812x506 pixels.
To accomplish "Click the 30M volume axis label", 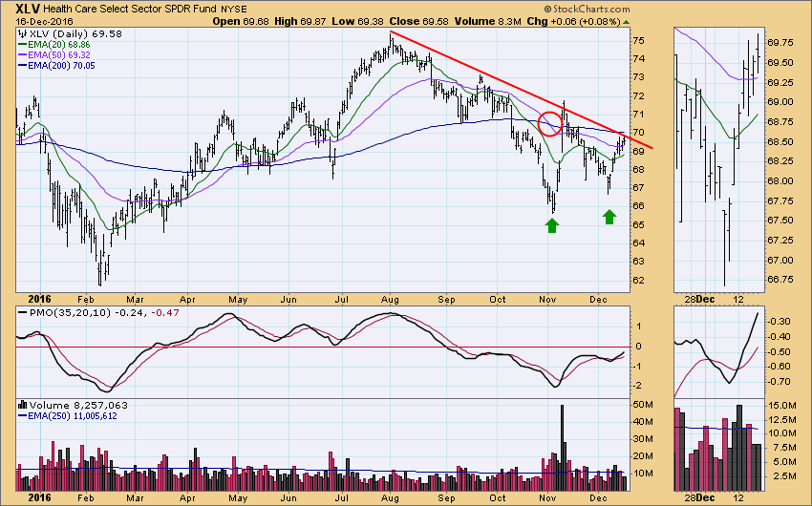I will 643,439.
